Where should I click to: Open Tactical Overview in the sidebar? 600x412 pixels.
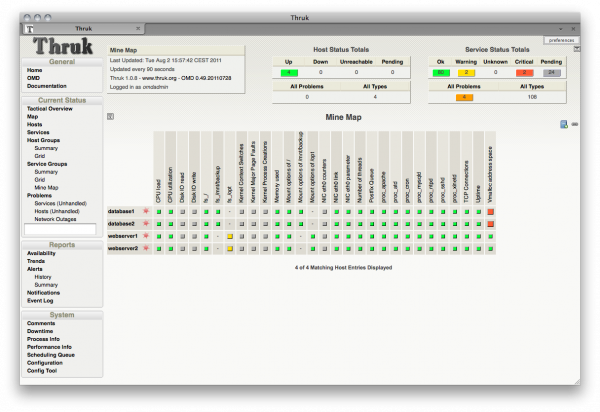(x=49, y=108)
